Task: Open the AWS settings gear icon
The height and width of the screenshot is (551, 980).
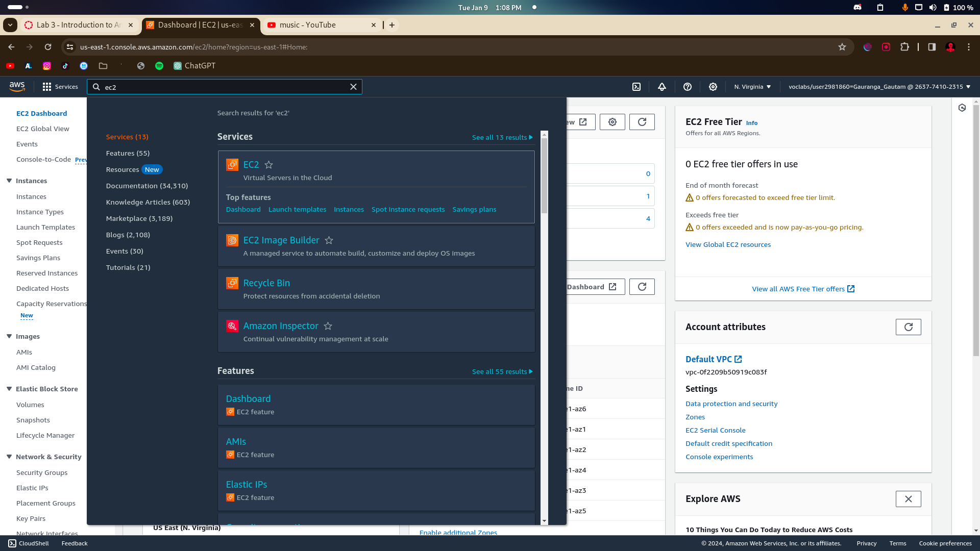Action: coord(713,87)
